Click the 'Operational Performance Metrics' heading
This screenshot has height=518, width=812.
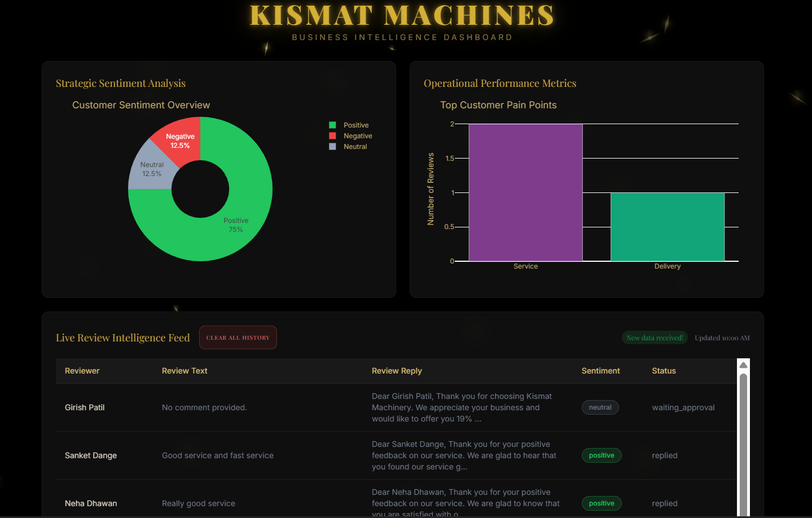point(500,84)
